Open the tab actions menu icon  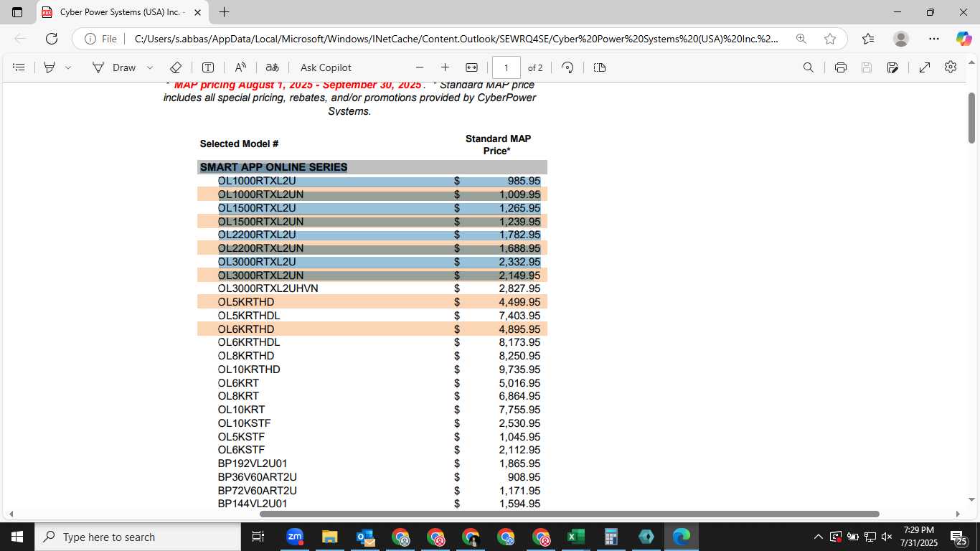[x=17, y=12]
